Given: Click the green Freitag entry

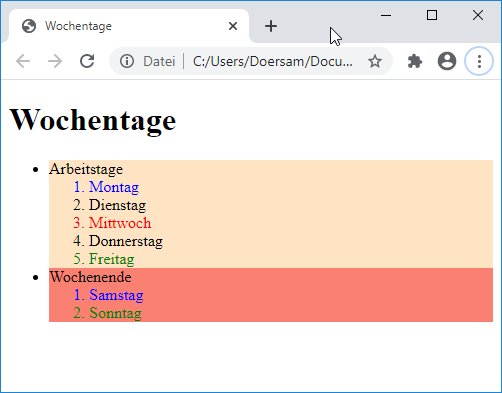Looking at the screenshot, I should pos(112,259).
